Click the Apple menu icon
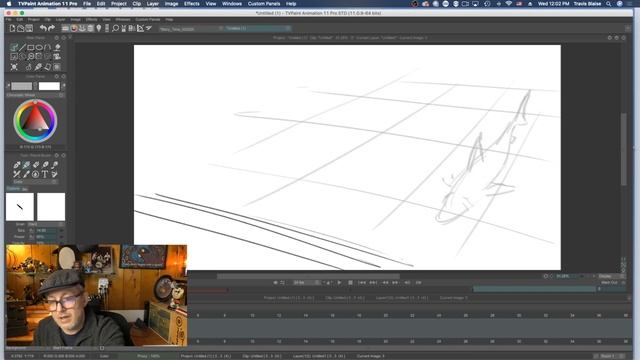Image resolution: width=640 pixels, height=360 pixels. click(x=9, y=4)
